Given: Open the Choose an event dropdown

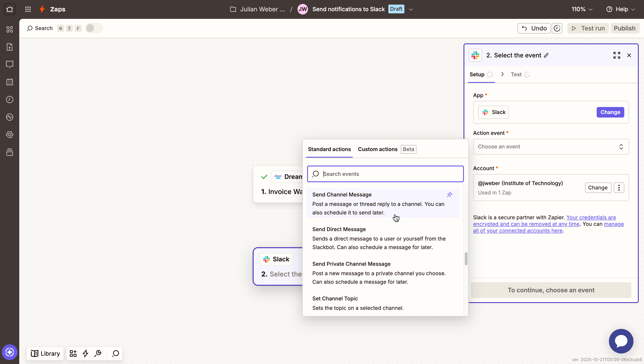Looking at the screenshot, I should pyautogui.click(x=551, y=147).
